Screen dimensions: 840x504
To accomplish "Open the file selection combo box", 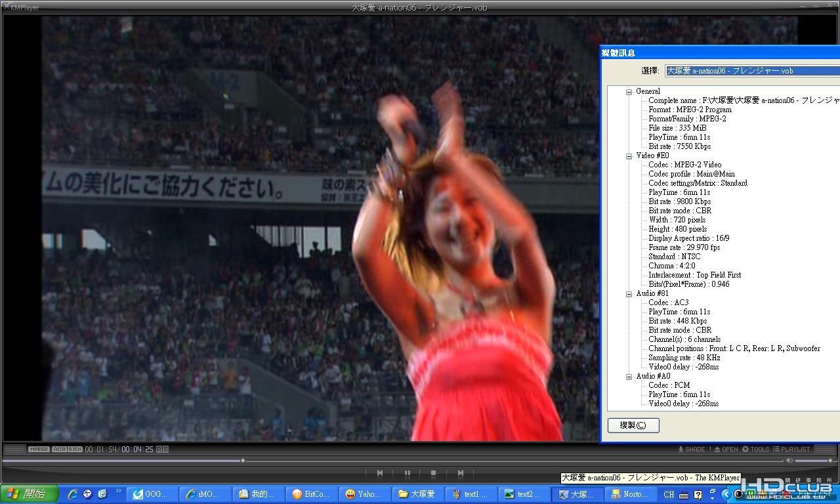I will coord(752,71).
